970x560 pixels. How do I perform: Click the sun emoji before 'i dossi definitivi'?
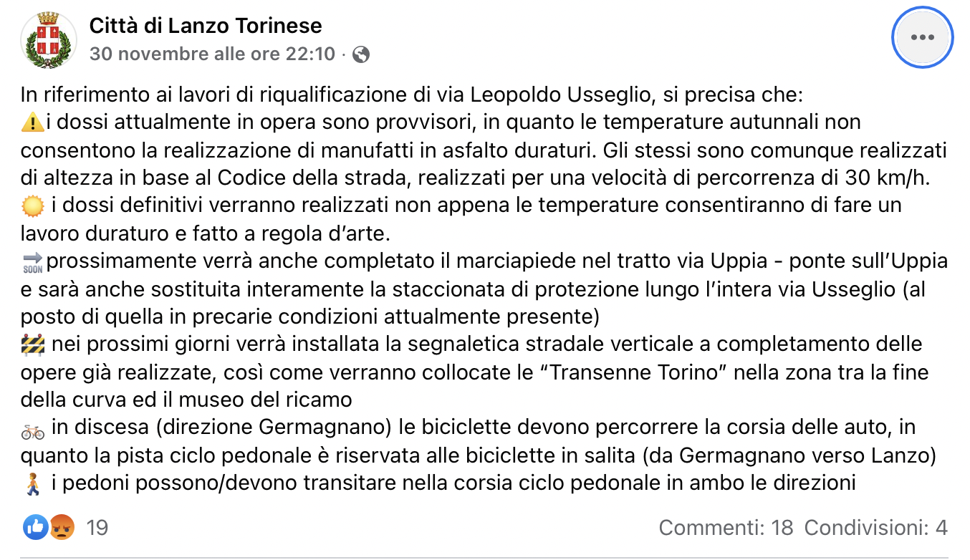click(33, 206)
